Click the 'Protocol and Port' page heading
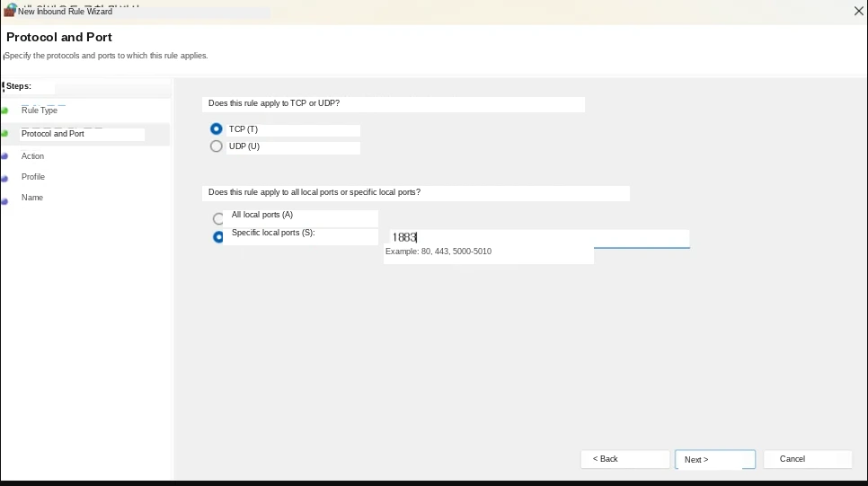This screenshot has width=868, height=486. tap(59, 37)
